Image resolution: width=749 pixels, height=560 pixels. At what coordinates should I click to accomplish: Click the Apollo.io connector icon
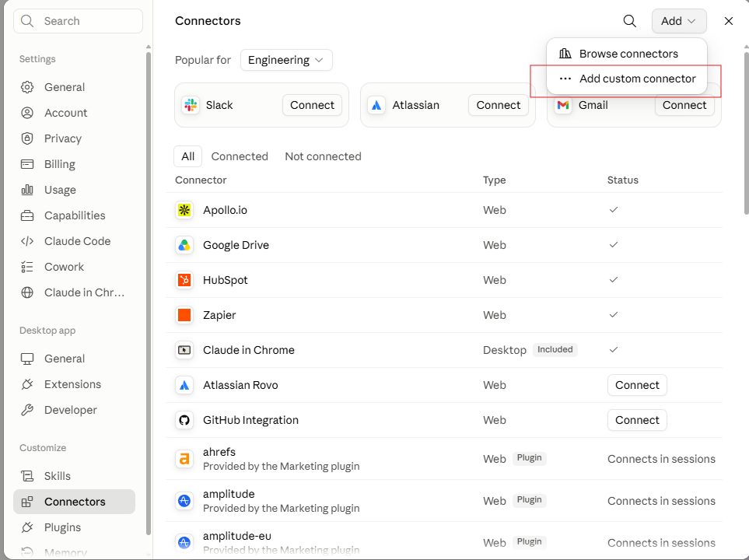tap(184, 210)
